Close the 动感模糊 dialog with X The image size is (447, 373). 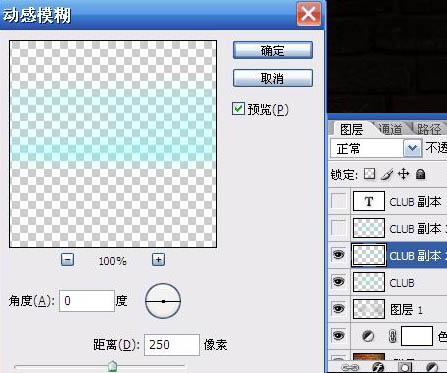coord(309,14)
